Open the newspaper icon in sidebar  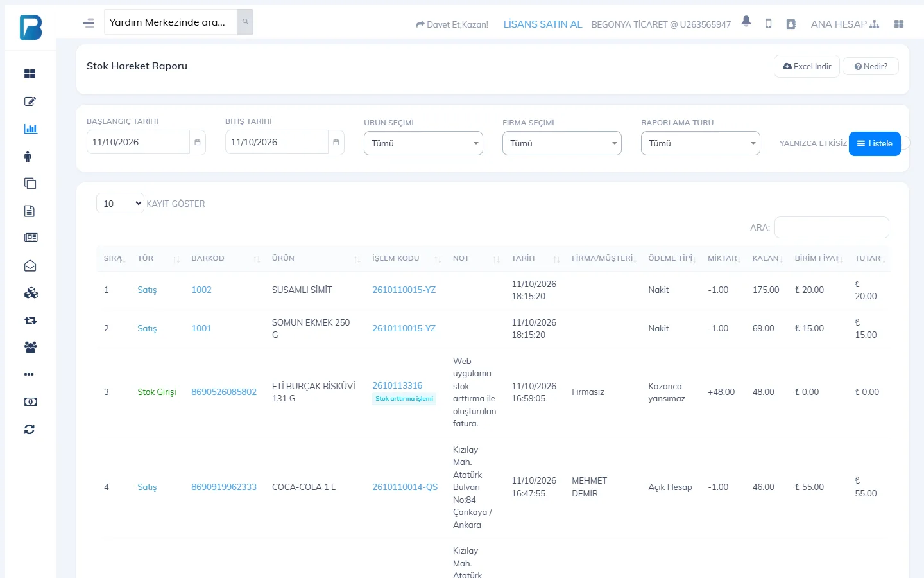31,238
